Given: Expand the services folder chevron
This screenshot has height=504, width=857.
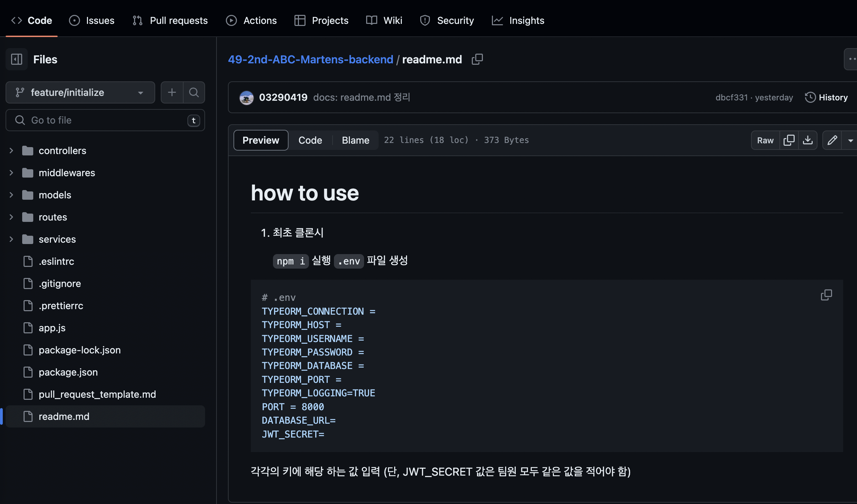Looking at the screenshot, I should pos(11,239).
